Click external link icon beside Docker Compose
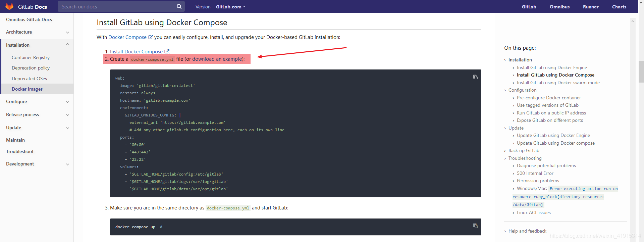644x242 pixels. (151, 37)
